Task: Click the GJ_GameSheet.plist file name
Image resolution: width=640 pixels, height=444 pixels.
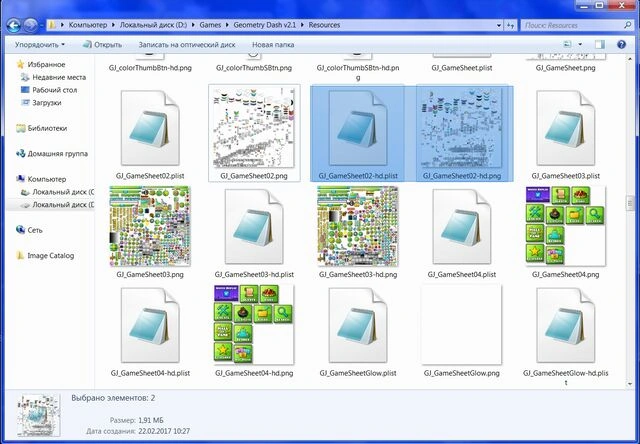Action: tap(462, 68)
